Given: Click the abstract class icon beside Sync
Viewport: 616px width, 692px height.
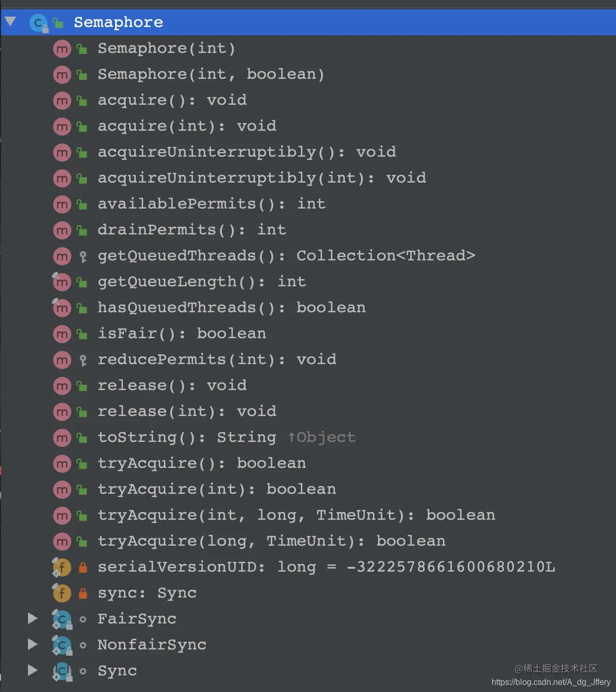Looking at the screenshot, I should point(62,671).
